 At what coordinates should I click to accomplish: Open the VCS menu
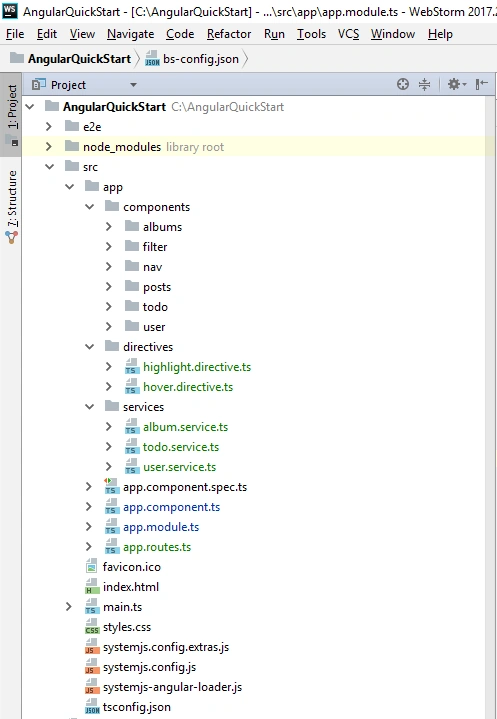348,34
